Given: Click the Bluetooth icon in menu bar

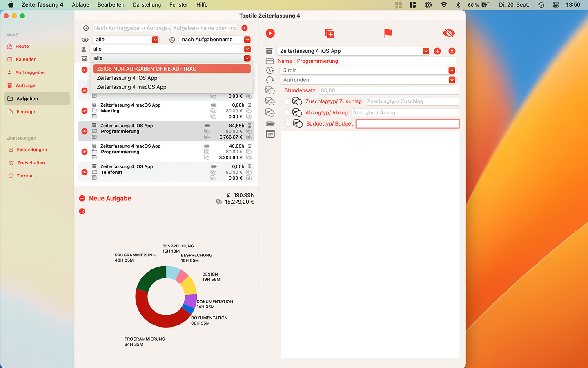Looking at the screenshot, I should click(458, 5).
